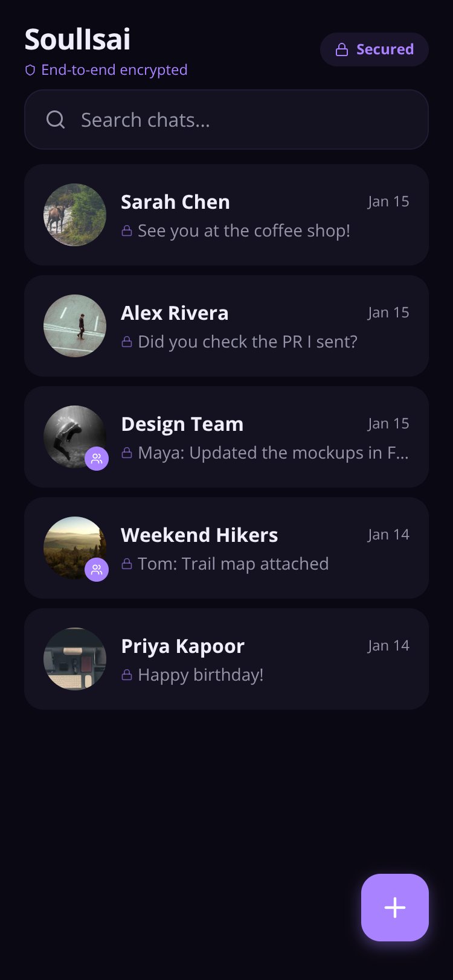453x980 pixels.
Task: Click the Soullsai app title
Action: click(x=77, y=40)
